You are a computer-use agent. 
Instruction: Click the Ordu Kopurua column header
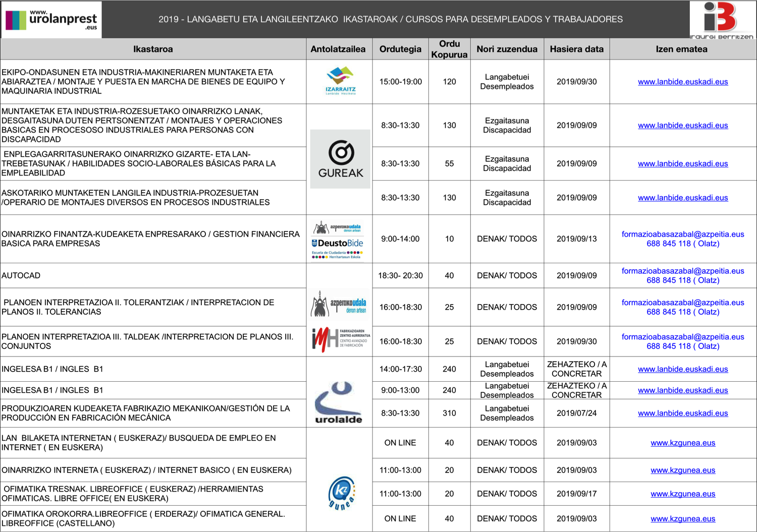[449, 49]
